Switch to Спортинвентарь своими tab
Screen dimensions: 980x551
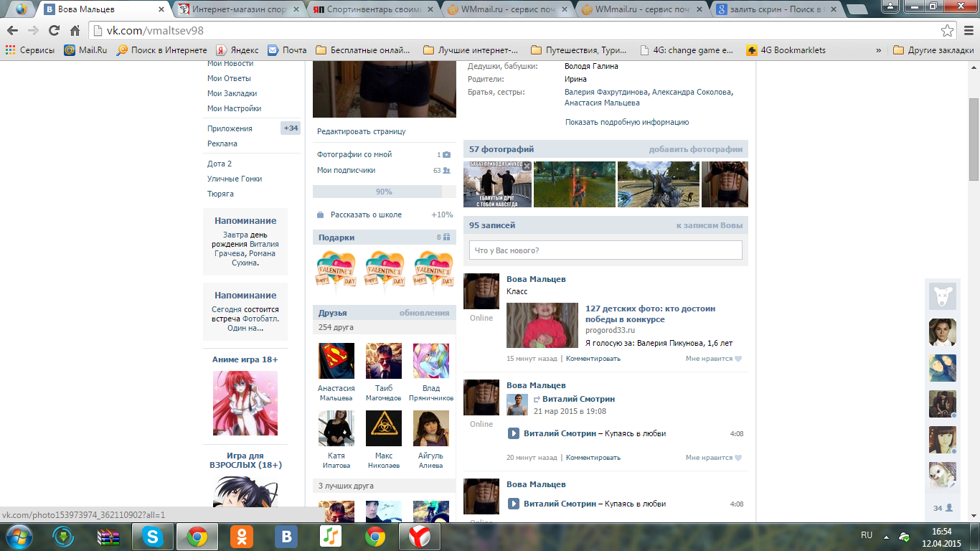[373, 9]
